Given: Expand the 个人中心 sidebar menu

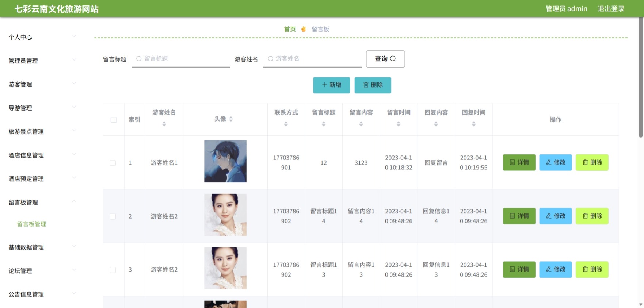Looking at the screenshot, I should (x=42, y=37).
